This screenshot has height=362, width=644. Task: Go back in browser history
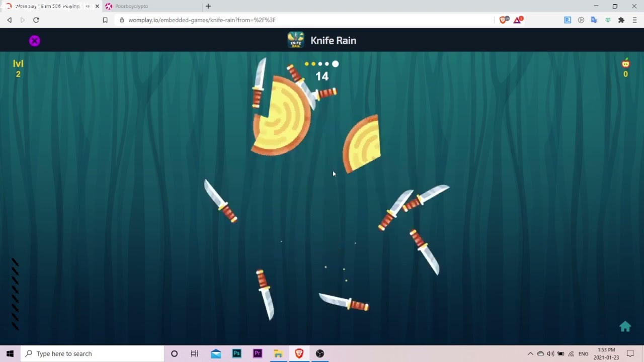[9, 20]
